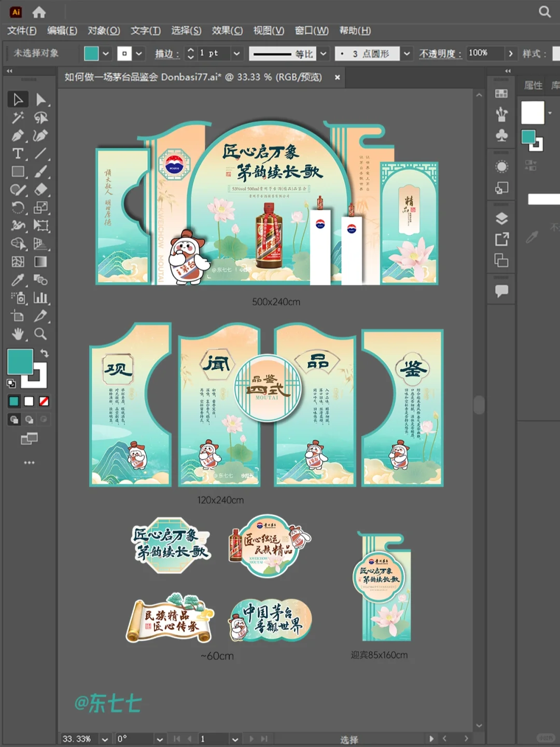Open fill color dropdown in control bar
560x747 pixels.
[x=106, y=53]
